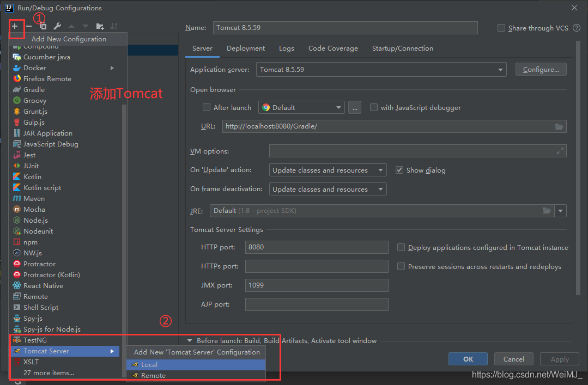This screenshot has width=588, height=385.
Task: Click the Cancel button
Action: [514, 359]
